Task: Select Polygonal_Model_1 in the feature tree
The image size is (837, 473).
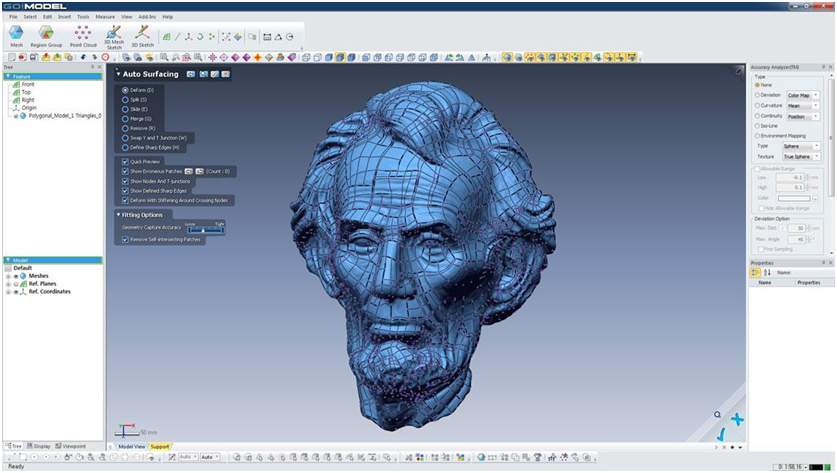Action: point(65,115)
